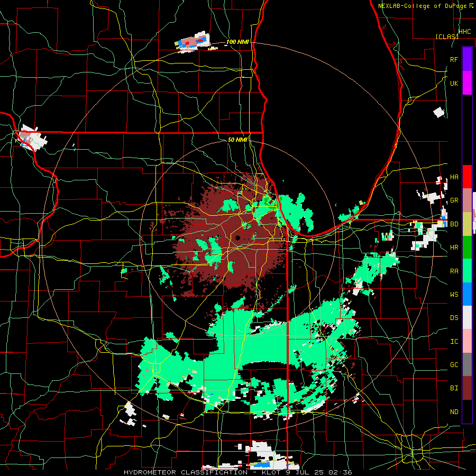The height and width of the screenshot is (476, 476).
Task: Click the GR legend label
Action: click(x=454, y=200)
